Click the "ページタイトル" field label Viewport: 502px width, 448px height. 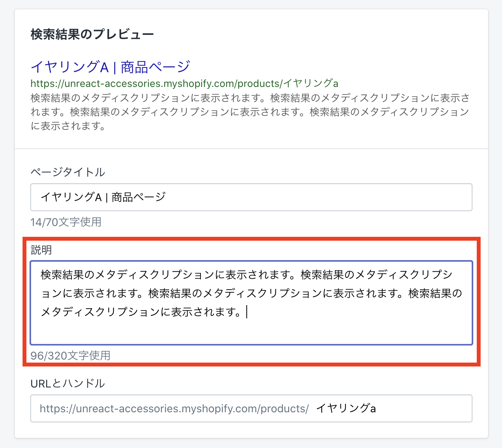tap(68, 172)
